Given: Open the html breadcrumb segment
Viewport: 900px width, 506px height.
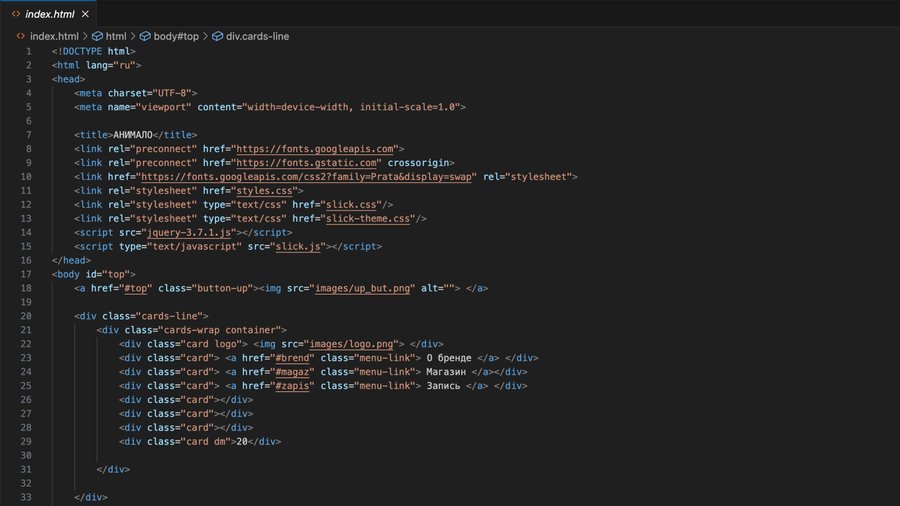Looking at the screenshot, I should (x=116, y=36).
